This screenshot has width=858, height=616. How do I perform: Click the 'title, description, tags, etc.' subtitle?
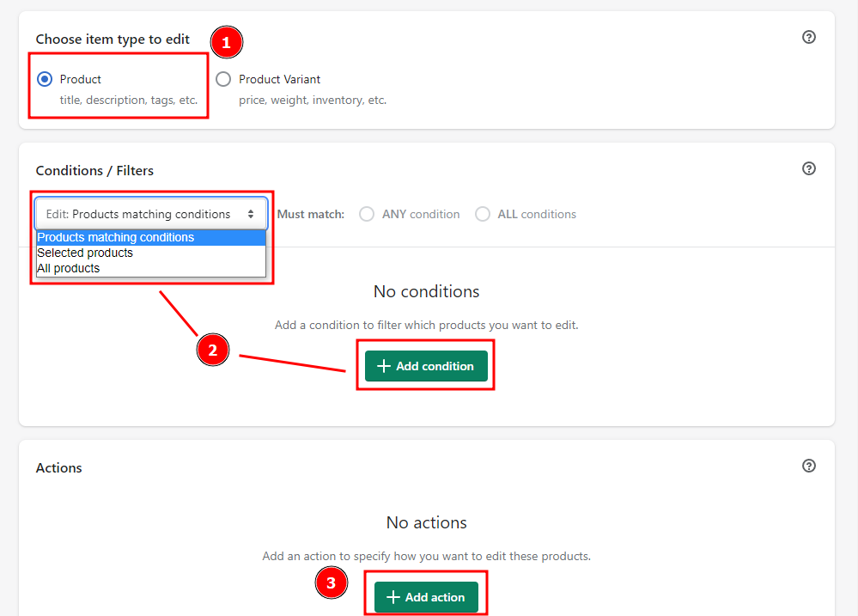pos(129,100)
